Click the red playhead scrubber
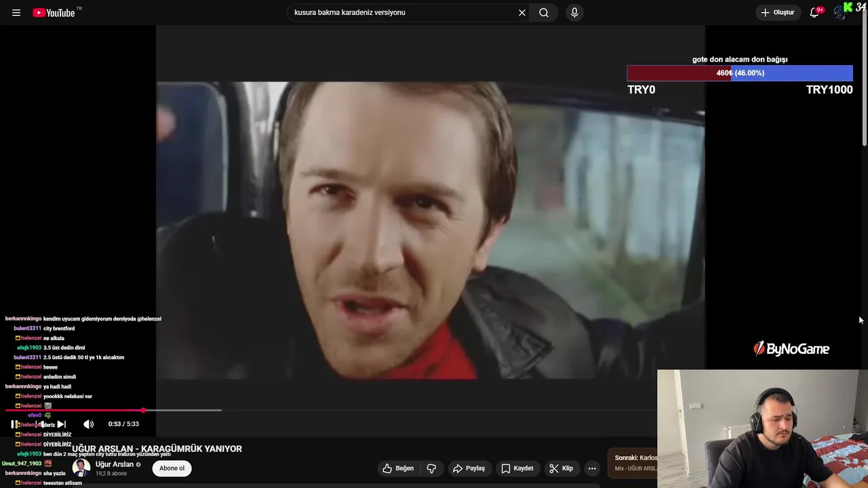 (143, 410)
